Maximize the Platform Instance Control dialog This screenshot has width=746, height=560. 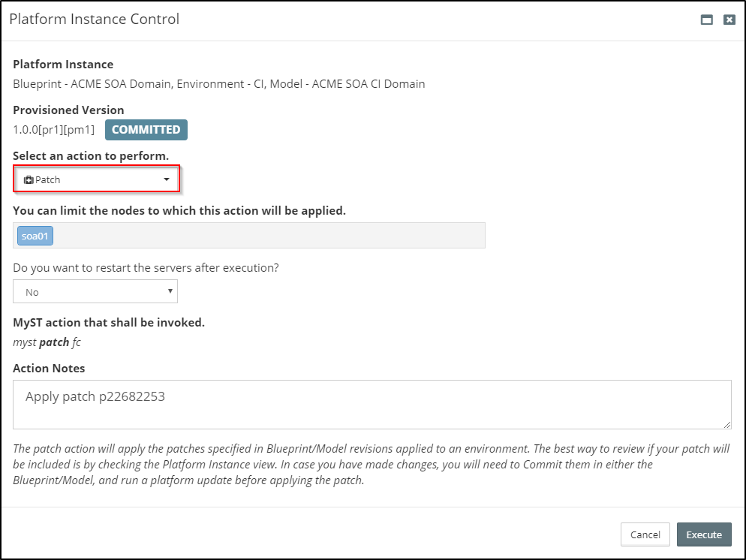706,20
